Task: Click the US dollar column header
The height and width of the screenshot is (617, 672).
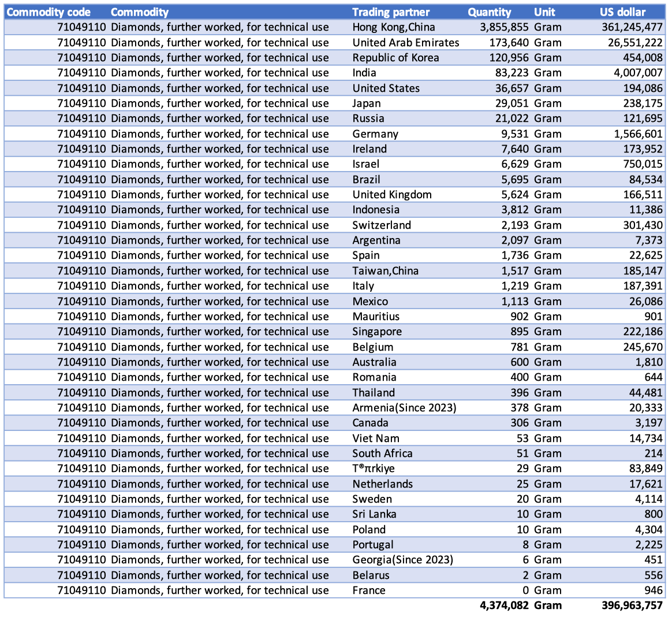Action: click(x=623, y=12)
